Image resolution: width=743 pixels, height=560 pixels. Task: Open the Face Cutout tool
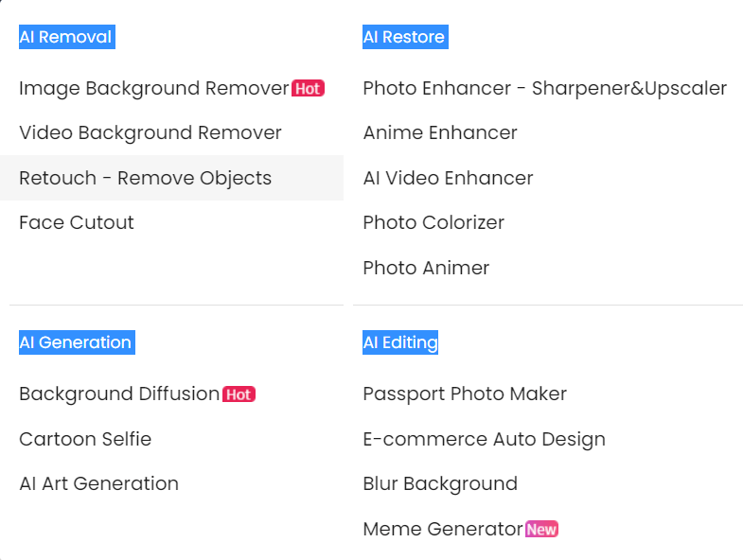pos(77,222)
